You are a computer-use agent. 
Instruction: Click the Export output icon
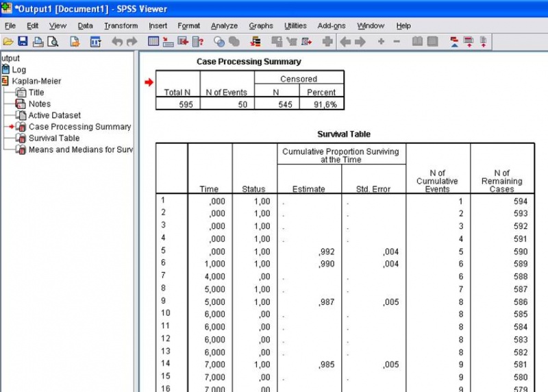click(75, 42)
